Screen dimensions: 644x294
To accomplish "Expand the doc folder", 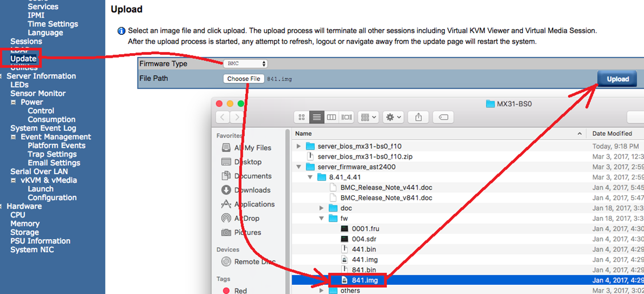I will tap(322, 208).
